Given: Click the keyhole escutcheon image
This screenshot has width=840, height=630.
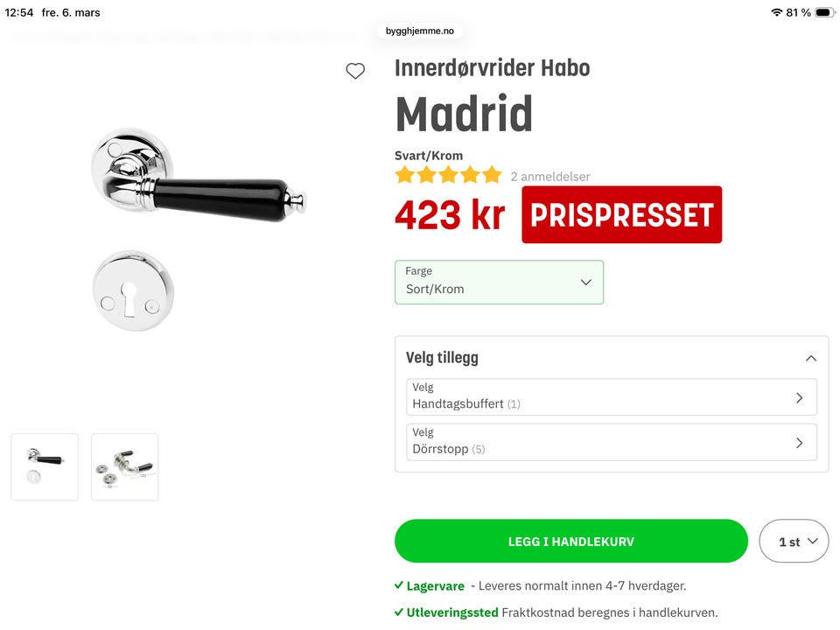Looking at the screenshot, I should pos(133,290).
